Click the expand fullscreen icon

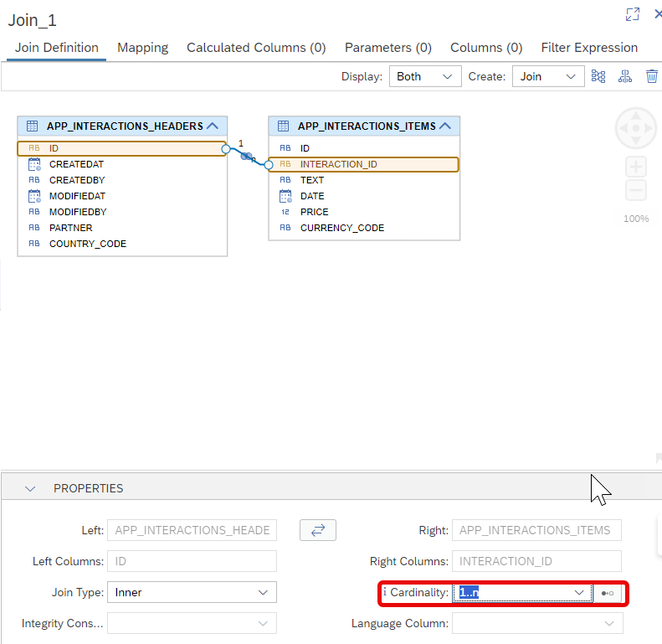point(633,14)
